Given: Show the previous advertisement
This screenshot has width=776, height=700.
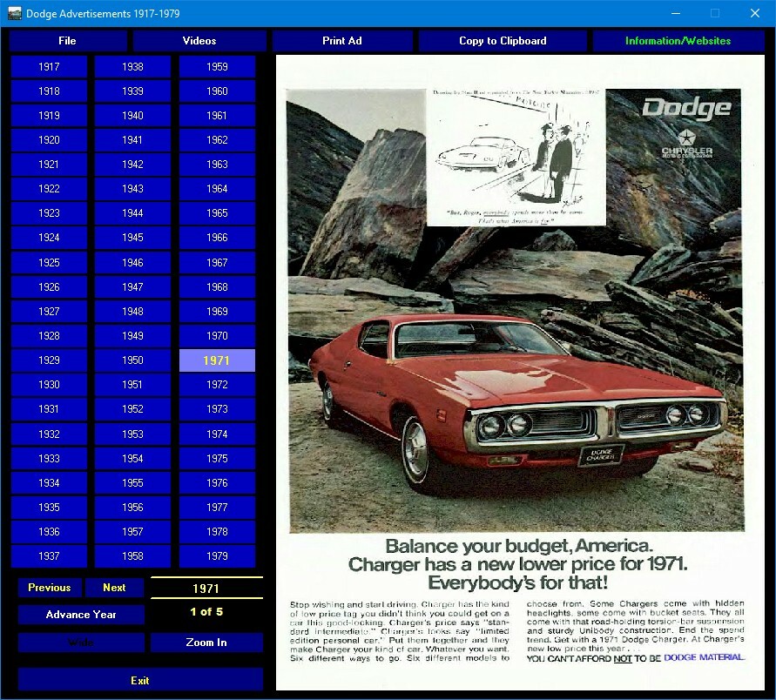Looking at the screenshot, I should pyautogui.click(x=49, y=588).
